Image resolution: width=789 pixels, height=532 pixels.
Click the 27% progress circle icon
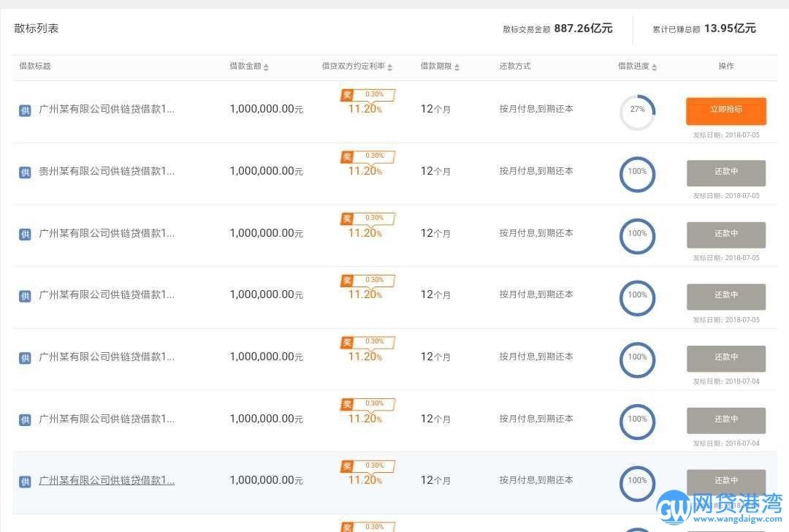(637, 111)
